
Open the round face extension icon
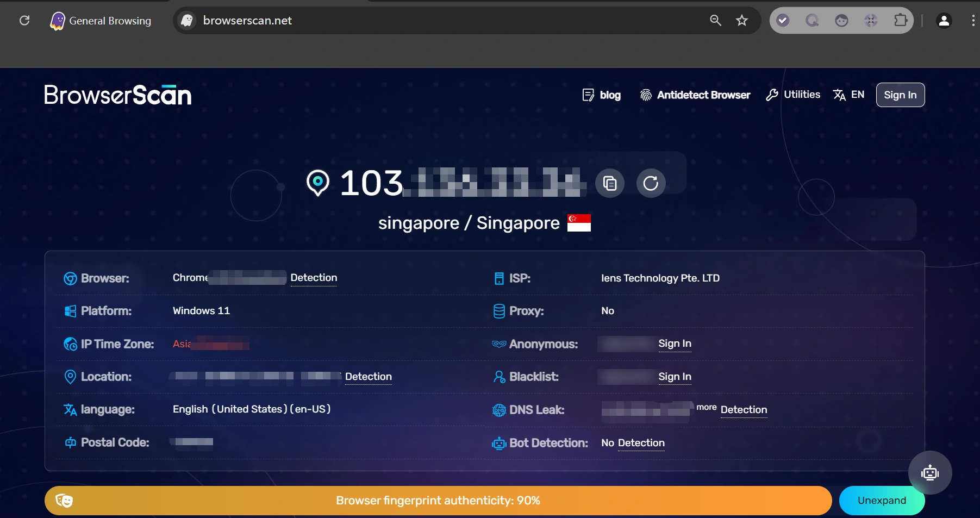(841, 21)
